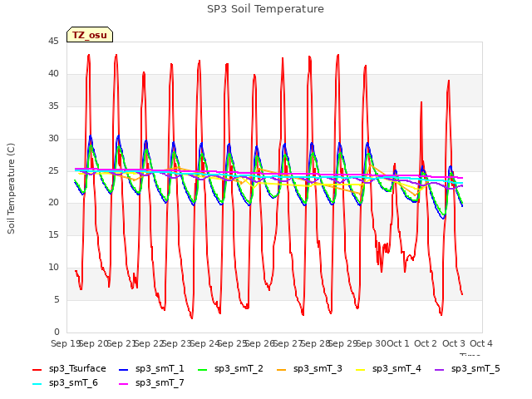Click the 30 y-axis tick label
Viewport: 532px width, 399px height.
click(53, 139)
